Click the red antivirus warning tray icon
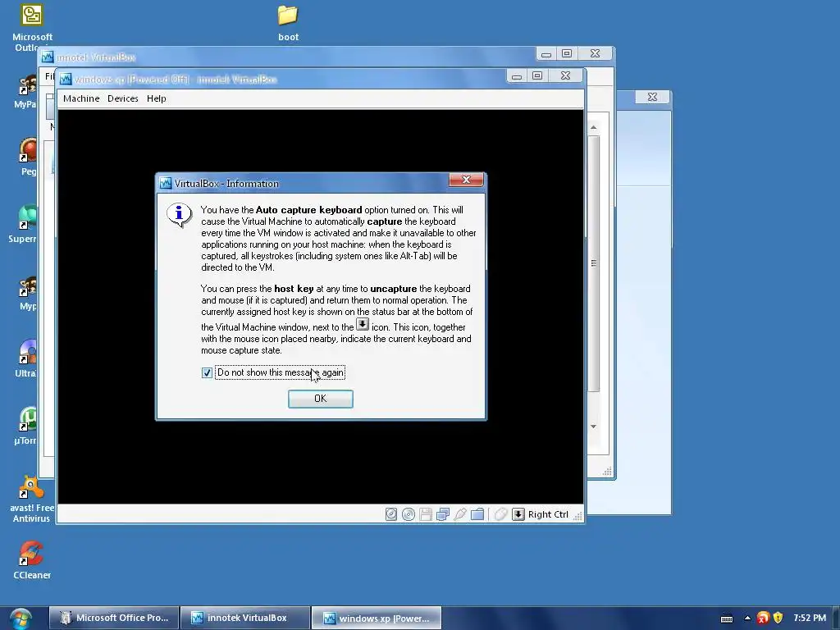The height and width of the screenshot is (630, 840). click(763, 619)
